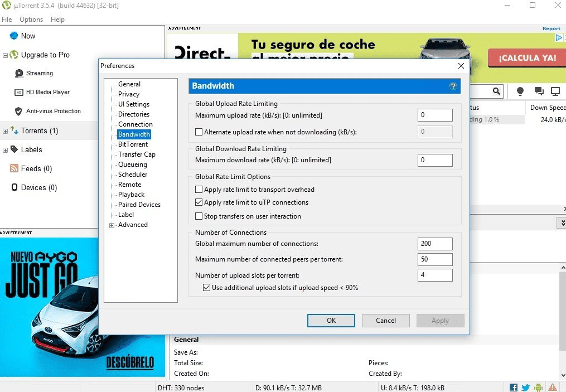Image resolution: width=566 pixels, height=392 pixels.
Task: Collapse the Upgrade to Pro sidebar group
Action: click(x=5, y=55)
